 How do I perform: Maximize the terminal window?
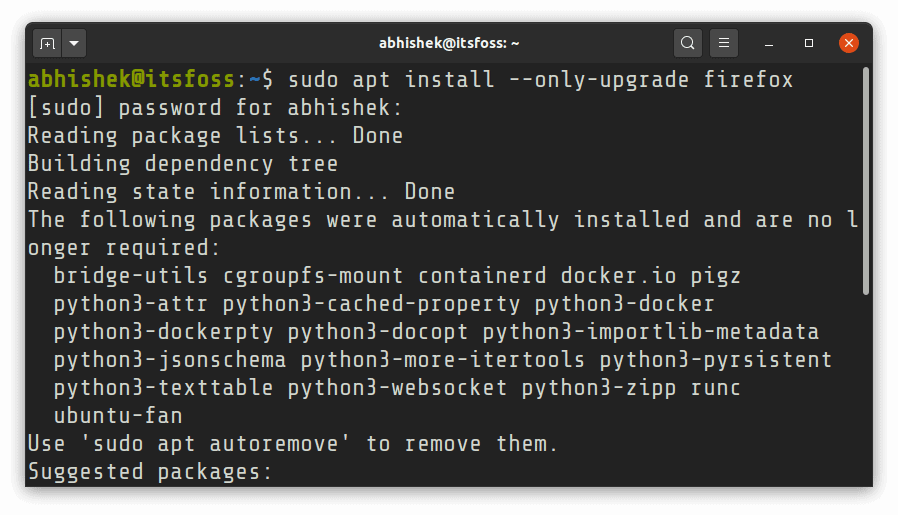coord(809,43)
